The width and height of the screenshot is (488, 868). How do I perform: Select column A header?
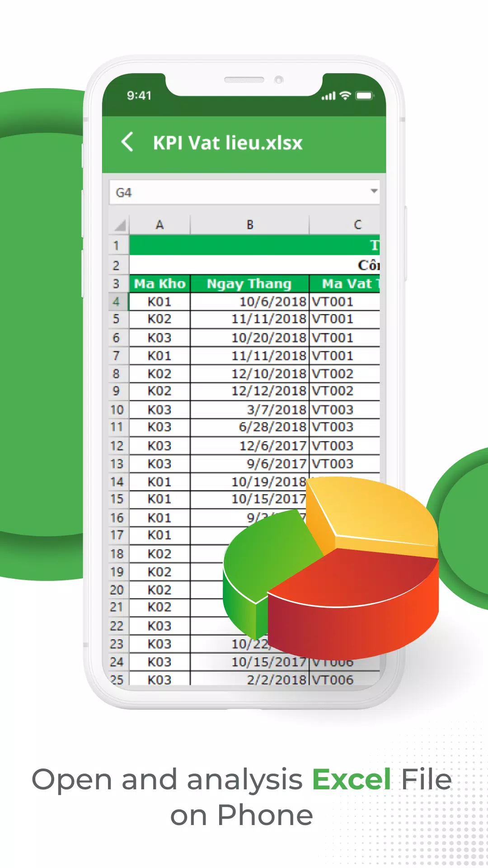(160, 225)
